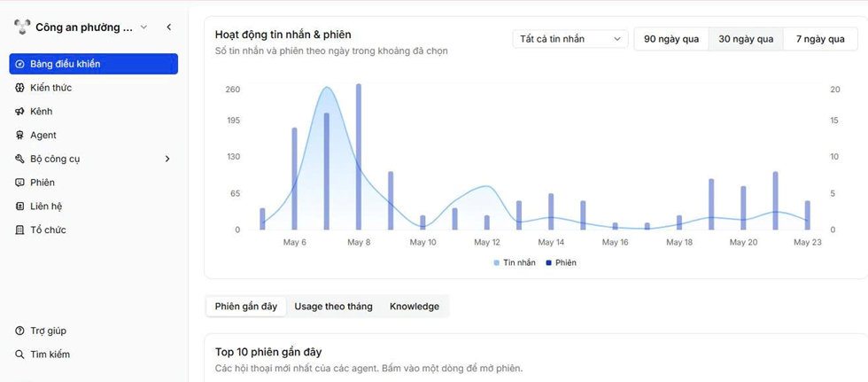Open the Agent icon in sidebar
The image size is (868, 382).
pos(19,135)
